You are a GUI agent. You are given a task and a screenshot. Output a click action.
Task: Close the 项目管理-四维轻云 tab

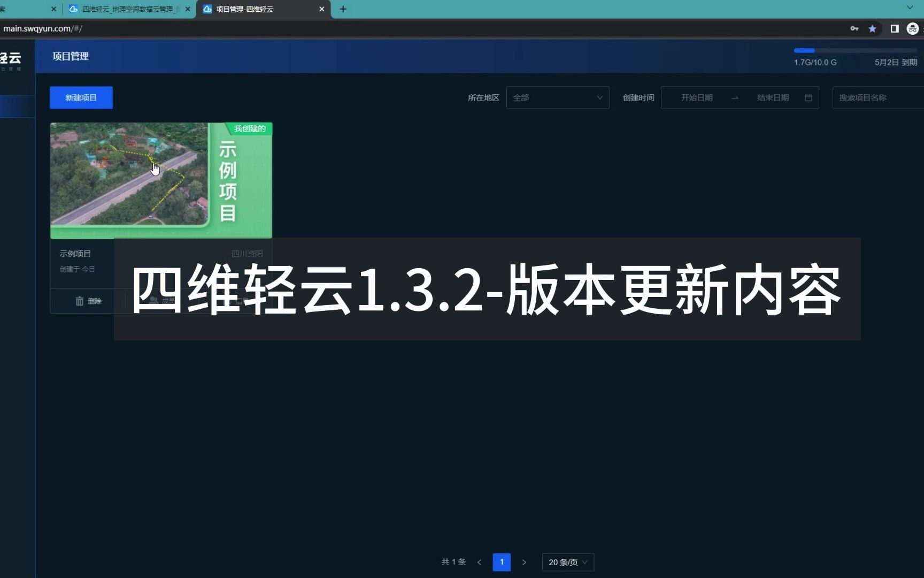coord(322,9)
